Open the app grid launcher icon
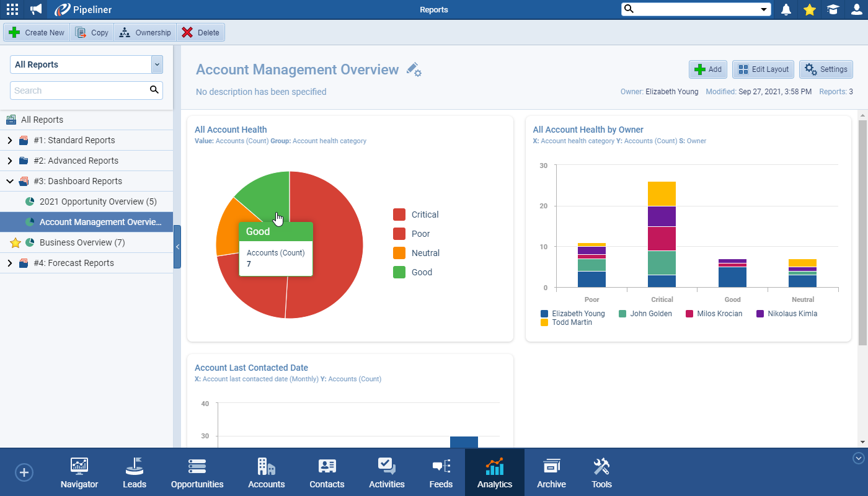The height and width of the screenshot is (496, 868). (x=12, y=9)
